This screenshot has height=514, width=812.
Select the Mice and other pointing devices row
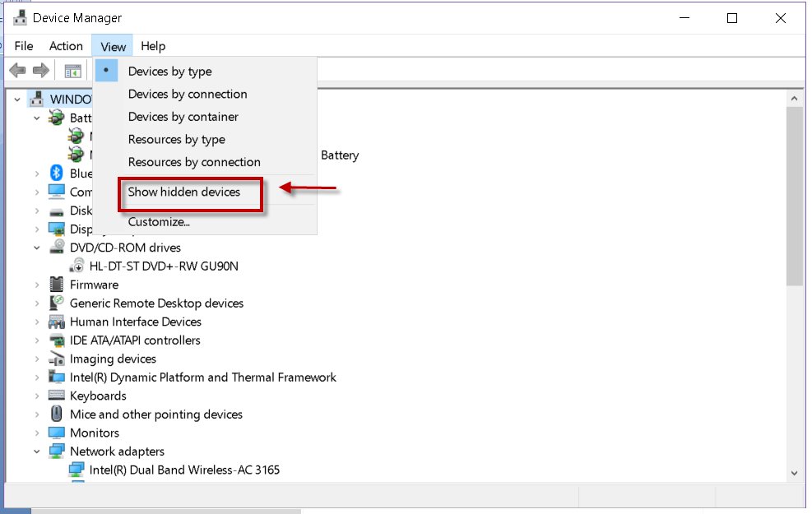155,414
